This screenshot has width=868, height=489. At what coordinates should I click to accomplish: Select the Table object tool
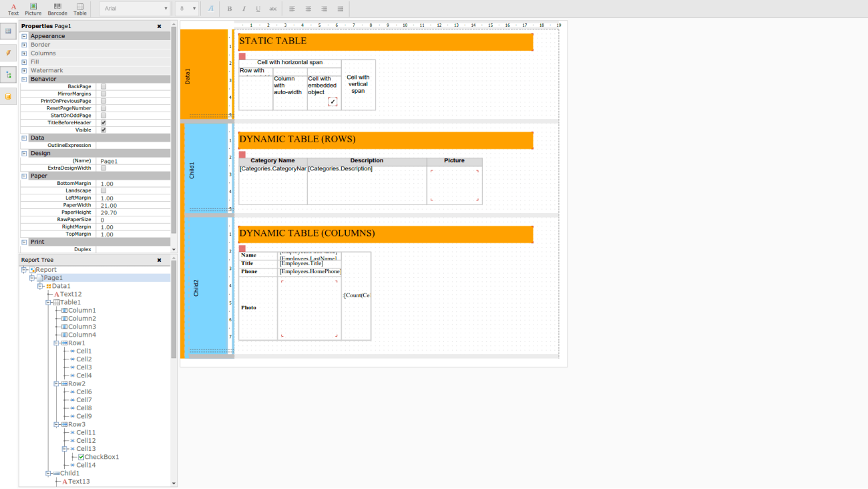point(80,9)
